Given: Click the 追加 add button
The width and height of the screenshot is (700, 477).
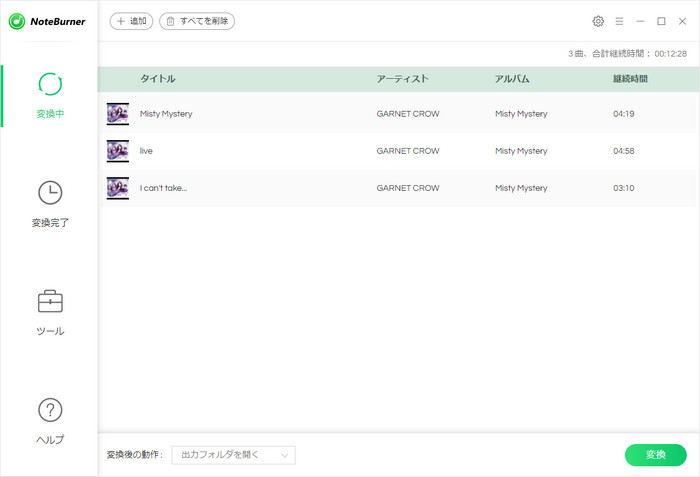Looking at the screenshot, I should pos(131,21).
